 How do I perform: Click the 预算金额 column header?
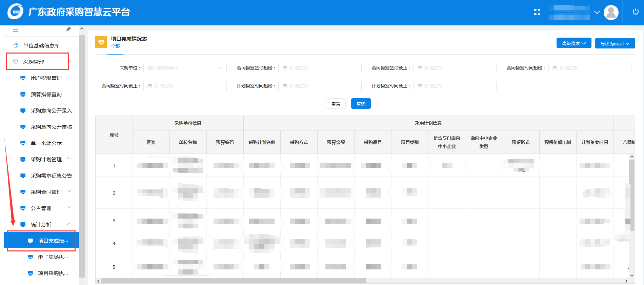[x=336, y=142]
